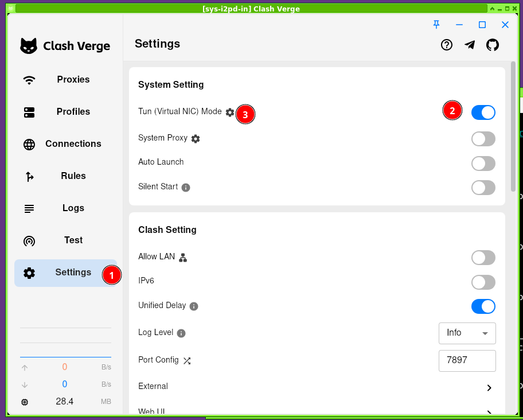Click the Allow LAN network icon

[183, 258]
